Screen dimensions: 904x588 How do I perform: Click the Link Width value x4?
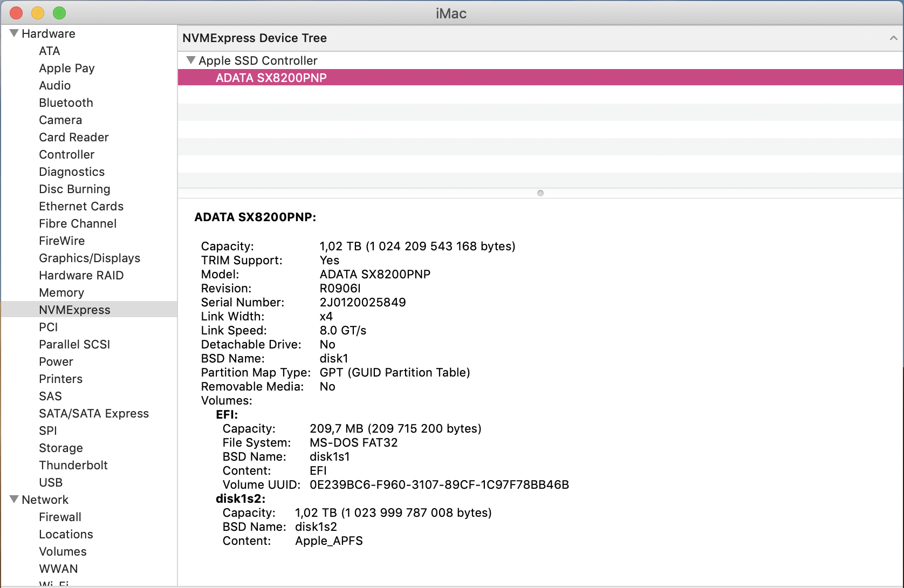tap(326, 316)
